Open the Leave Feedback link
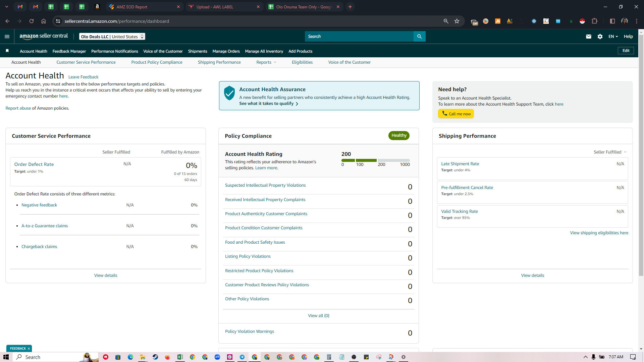 (83, 77)
